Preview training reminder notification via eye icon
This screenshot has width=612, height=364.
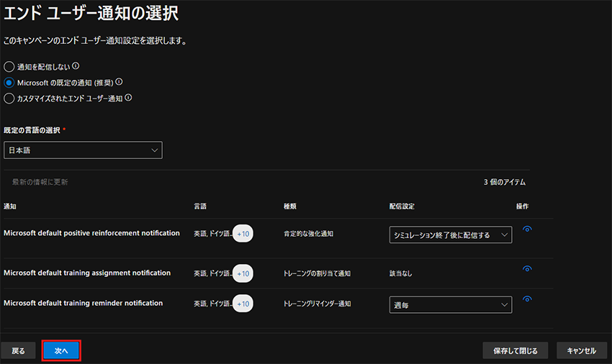click(527, 299)
